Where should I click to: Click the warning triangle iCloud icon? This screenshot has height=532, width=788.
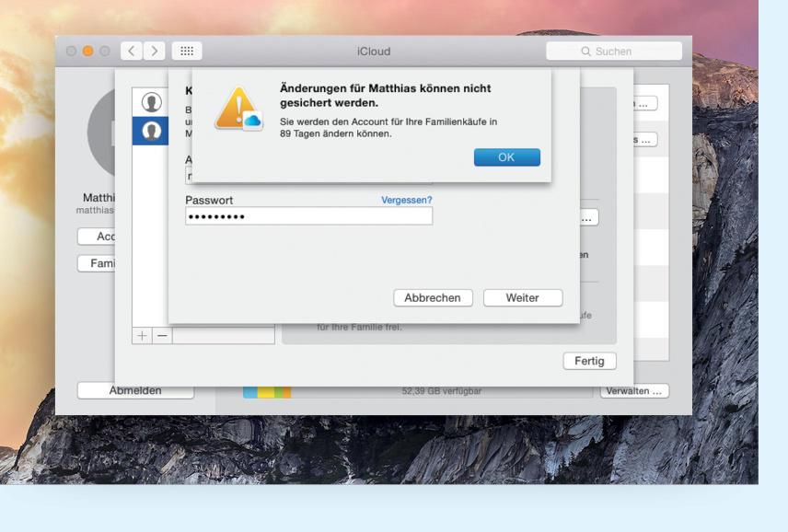[x=238, y=109]
